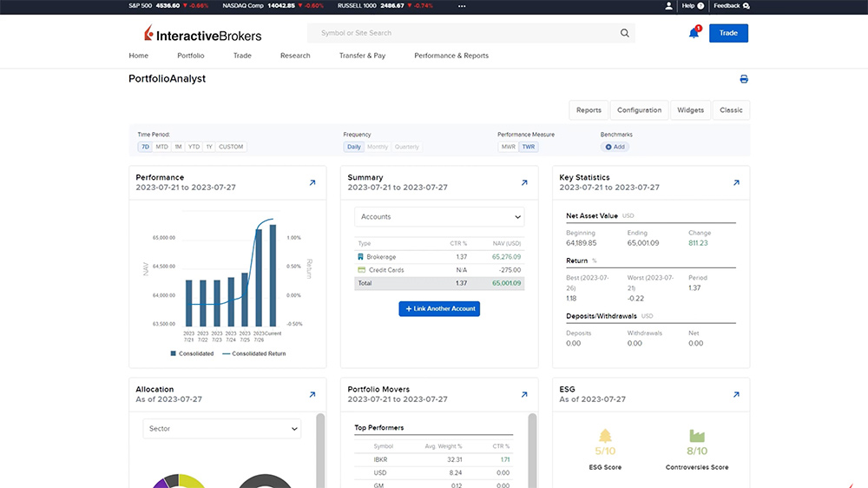This screenshot has height=488, width=868.
Task: Click the Help question mark icon
Action: point(700,5)
